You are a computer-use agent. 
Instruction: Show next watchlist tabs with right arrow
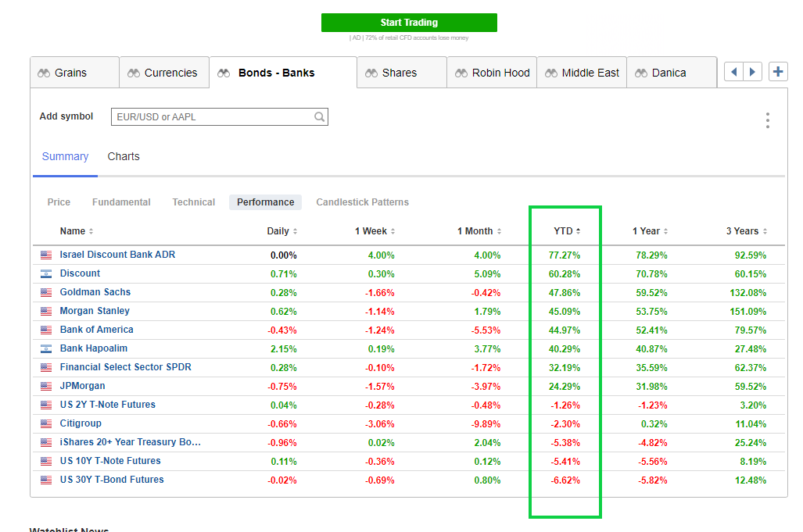click(752, 72)
